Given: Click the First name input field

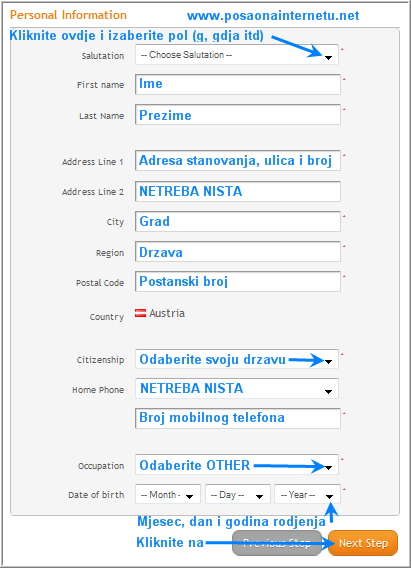Looking at the screenshot, I should pos(238,84).
